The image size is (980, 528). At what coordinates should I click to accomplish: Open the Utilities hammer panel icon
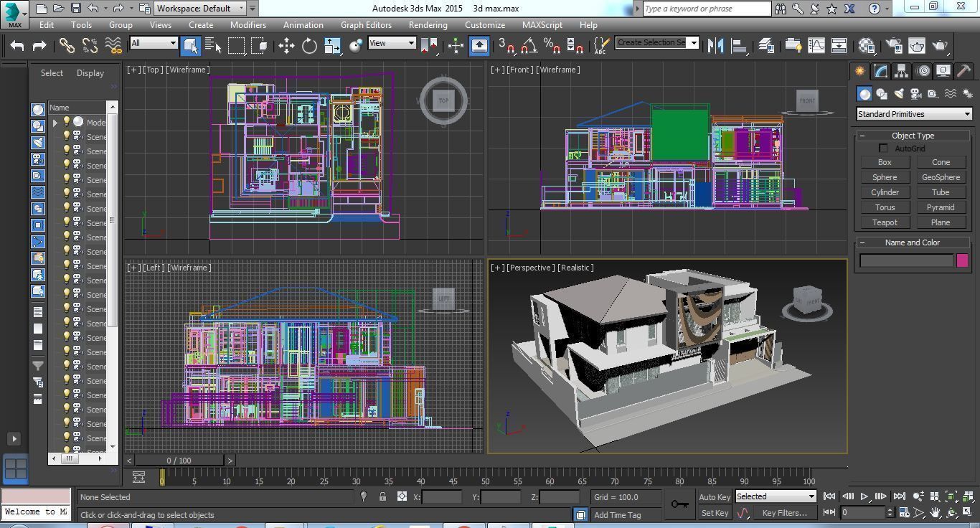pyautogui.click(x=964, y=71)
